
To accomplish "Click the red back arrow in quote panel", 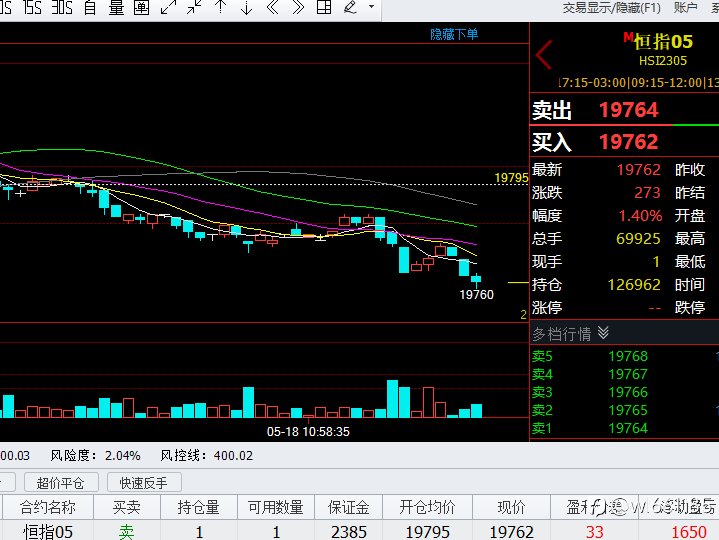I will pyautogui.click(x=544, y=55).
